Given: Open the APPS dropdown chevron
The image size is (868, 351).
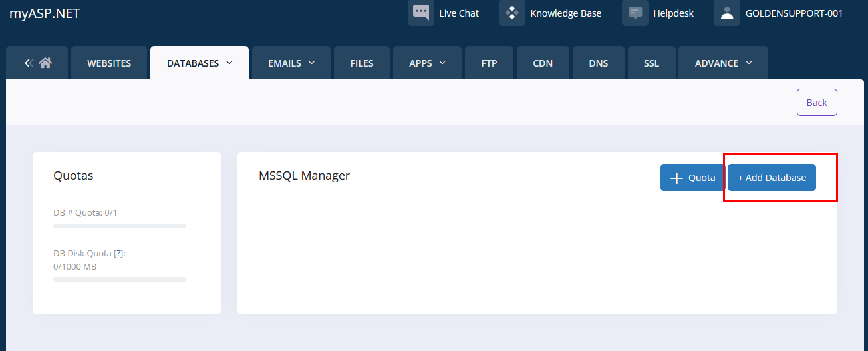Looking at the screenshot, I should coord(442,63).
